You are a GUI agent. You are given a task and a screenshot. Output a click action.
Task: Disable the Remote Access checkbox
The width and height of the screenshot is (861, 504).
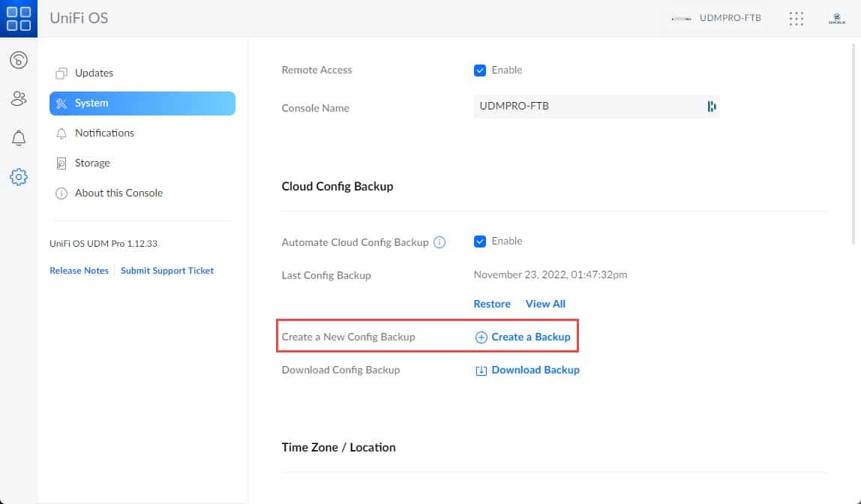tap(480, 70)
